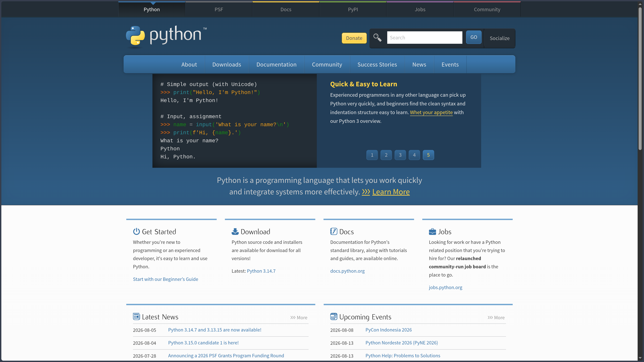644x362 pixels.
Task: Click the Download arrow icon
Action: [x=235, y=231]
